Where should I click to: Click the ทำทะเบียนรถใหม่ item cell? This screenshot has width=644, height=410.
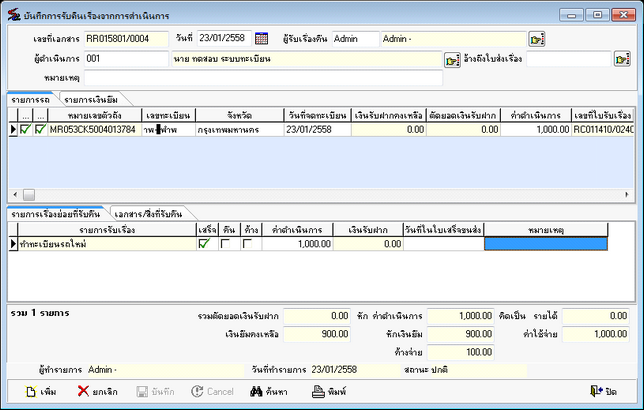tap(107, 244)
